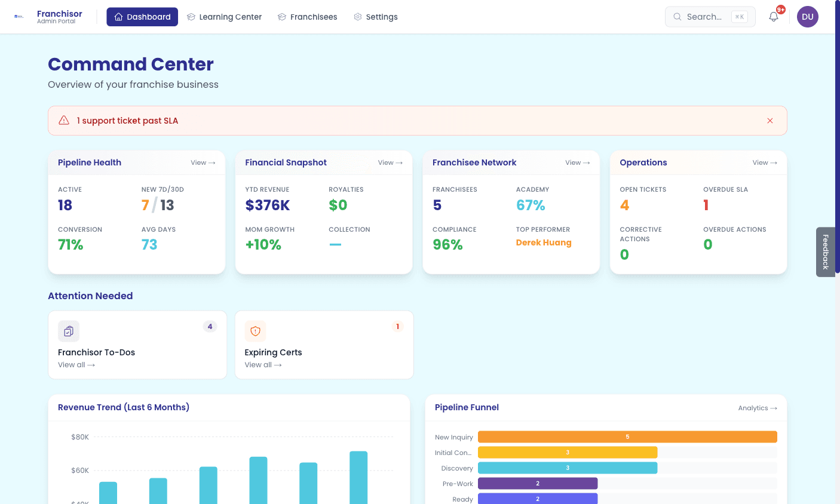840x504 pixels.
Task: Open Pipeline Funnel Analytics link
Action: coord(757,408)
